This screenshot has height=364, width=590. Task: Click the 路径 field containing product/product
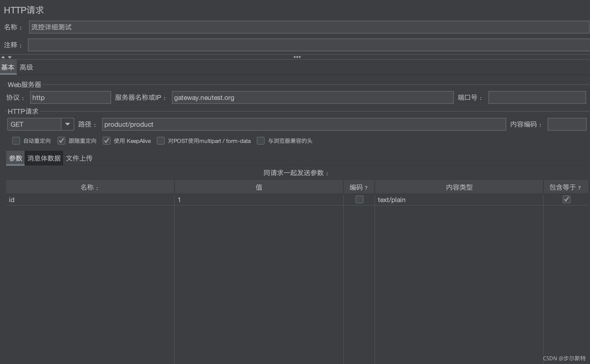tap(304, 124)
